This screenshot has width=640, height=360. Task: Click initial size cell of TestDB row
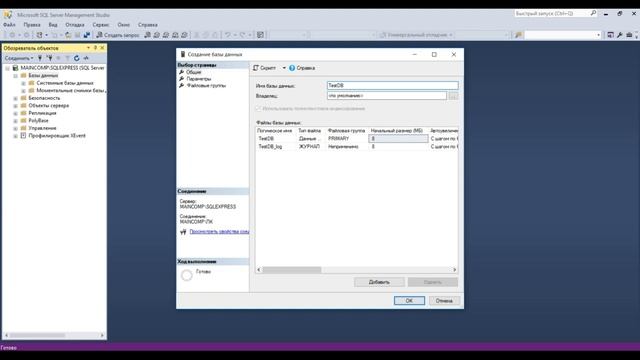(x=398, y=139)
